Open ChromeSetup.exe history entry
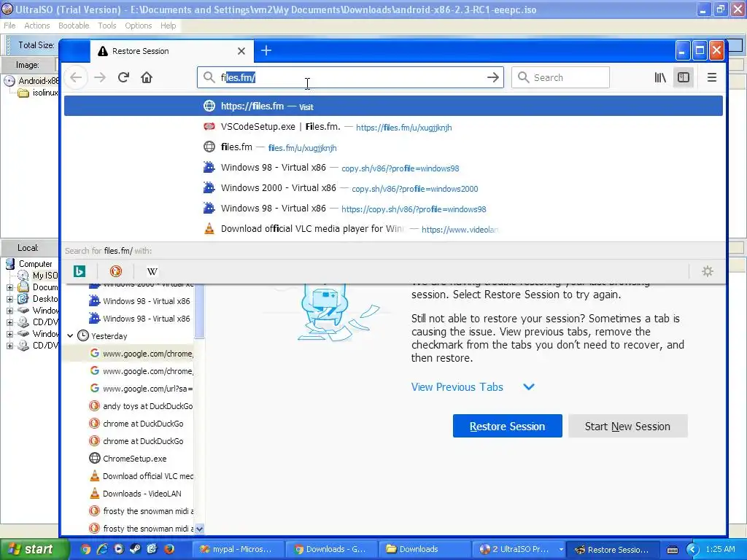The image size is (747, 560). pos(135,459)
